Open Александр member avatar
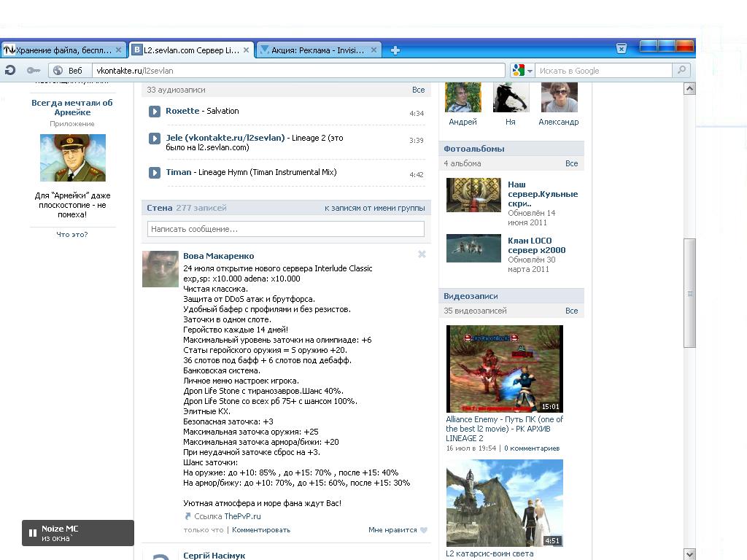 tap(560, 97)
